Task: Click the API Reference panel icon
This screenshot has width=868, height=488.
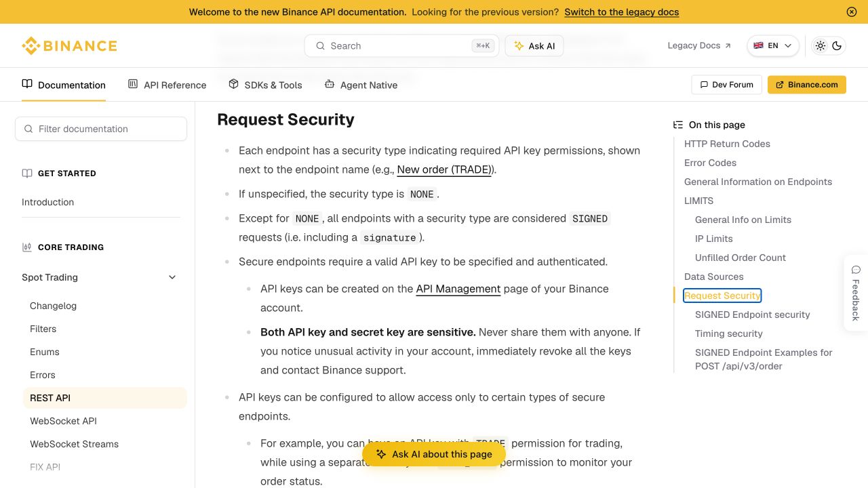Action: tap(133, 84)
